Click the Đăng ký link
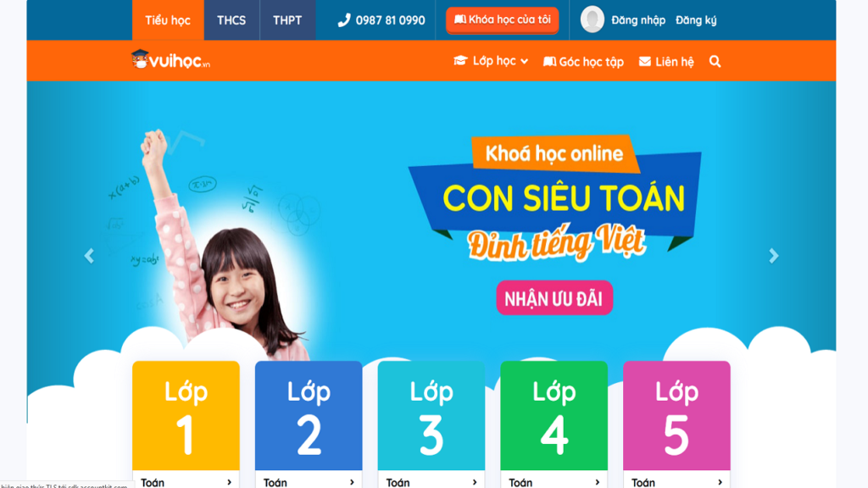The width and height of the screenshot is (868, 488). click(x=696, y=20)
